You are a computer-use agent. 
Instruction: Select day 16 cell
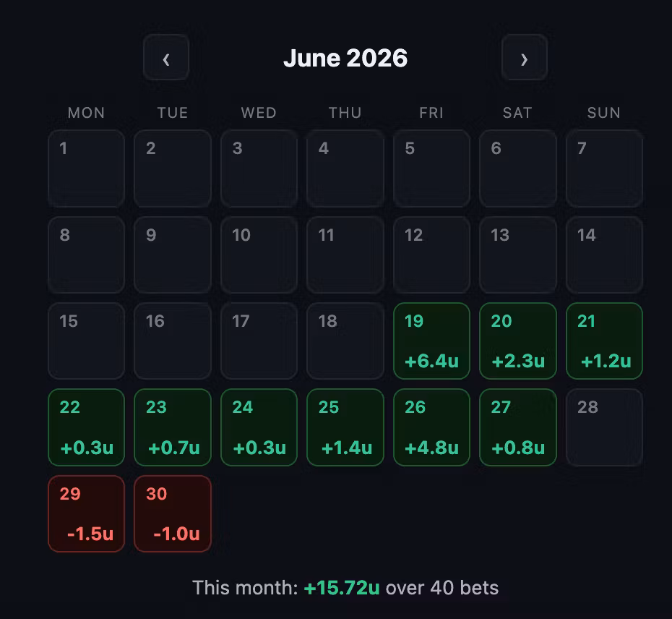click(x=173, y=341)
